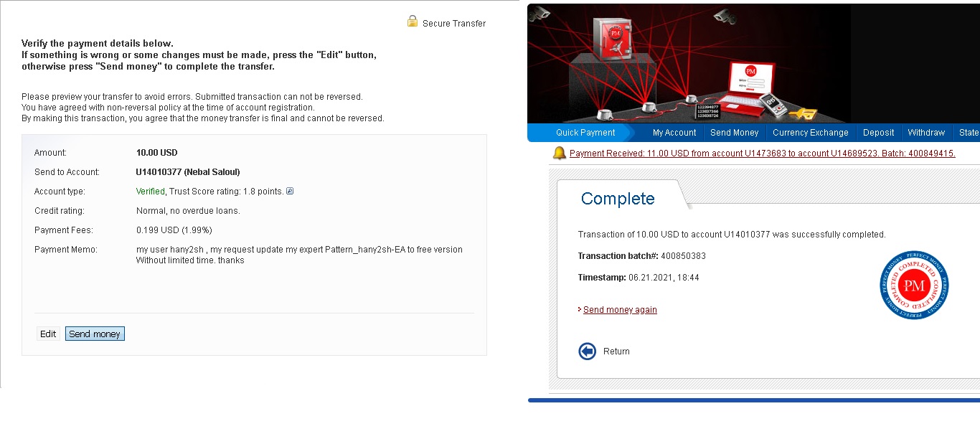The width and height of the screenshot is (980, 434).
Task: Click recipient account U14010377 (Nebal Saloul)
Action: point(188,172)
